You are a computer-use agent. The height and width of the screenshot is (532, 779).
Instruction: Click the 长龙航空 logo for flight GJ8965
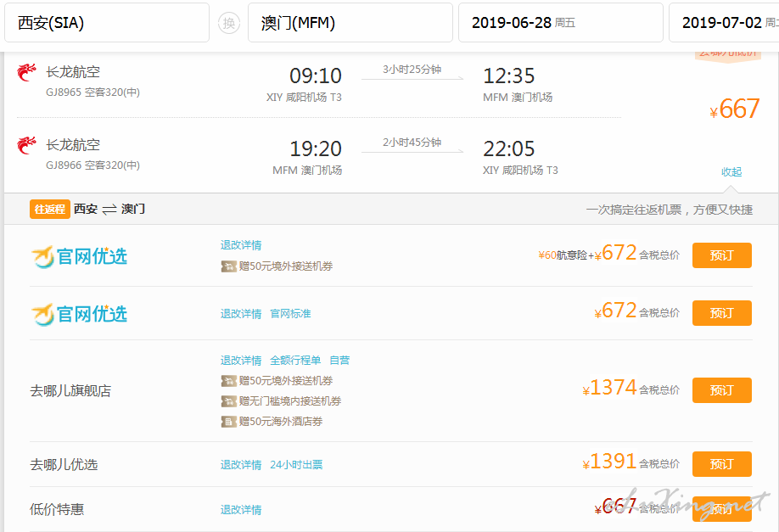(26, 72)
